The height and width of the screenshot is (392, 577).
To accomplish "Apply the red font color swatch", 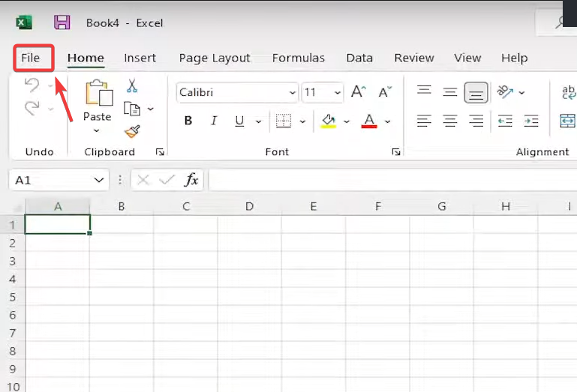I will [x=368, y=121].
